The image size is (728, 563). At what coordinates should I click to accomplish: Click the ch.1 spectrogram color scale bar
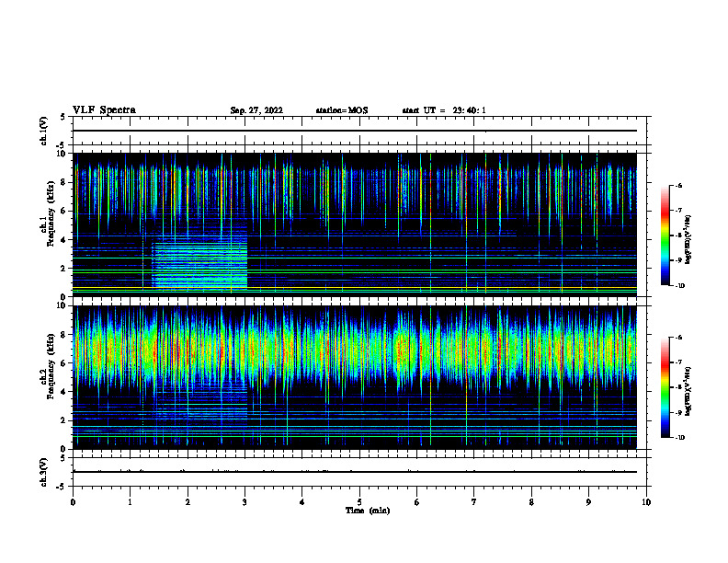[665, 236]
